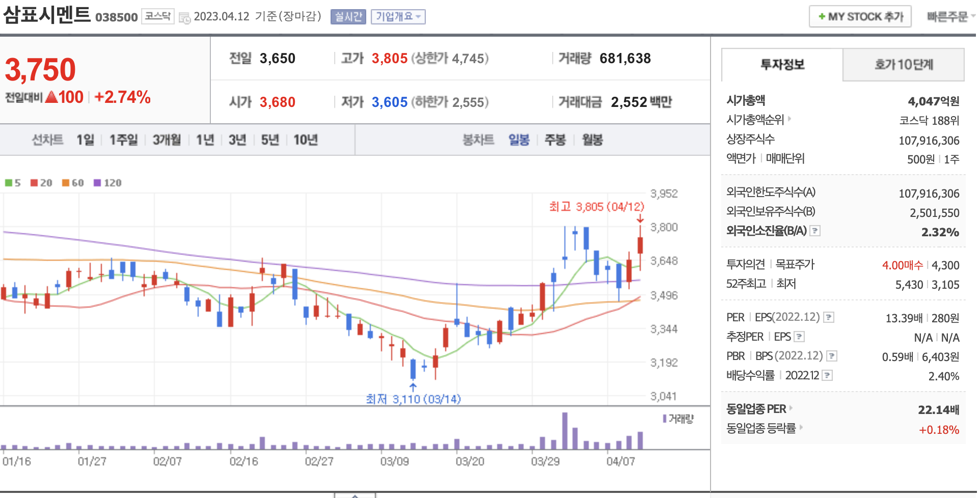Click the arrow icon beside 동일업종 PER

click(x=791, y=408)
